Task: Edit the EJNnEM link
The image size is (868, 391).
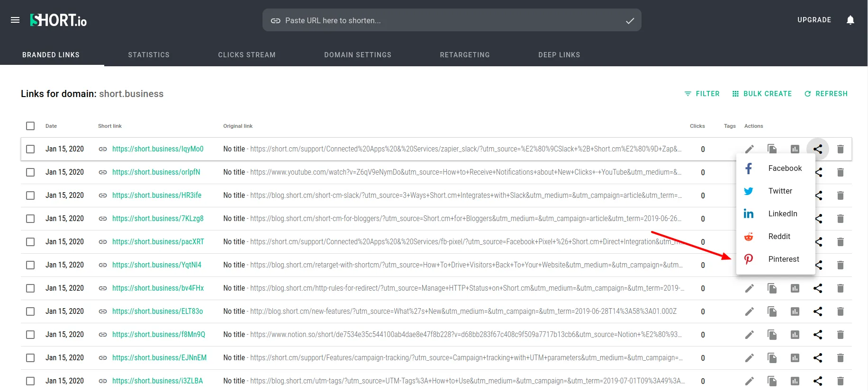Action: (750, 358)
